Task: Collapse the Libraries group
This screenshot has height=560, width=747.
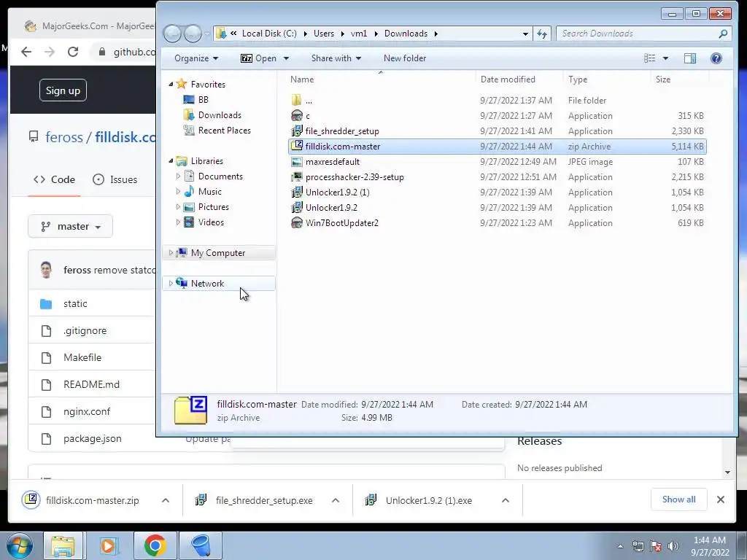Action: coord(171,161)
